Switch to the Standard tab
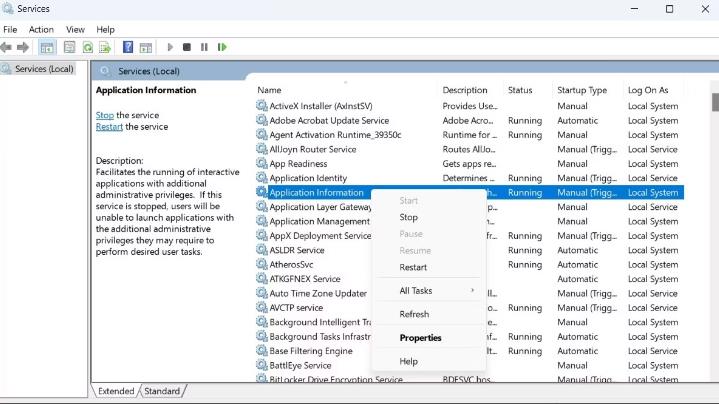Image resolution: width=719 pixels, height=404 pixels. pyautogui.click(x=162, y=391)
